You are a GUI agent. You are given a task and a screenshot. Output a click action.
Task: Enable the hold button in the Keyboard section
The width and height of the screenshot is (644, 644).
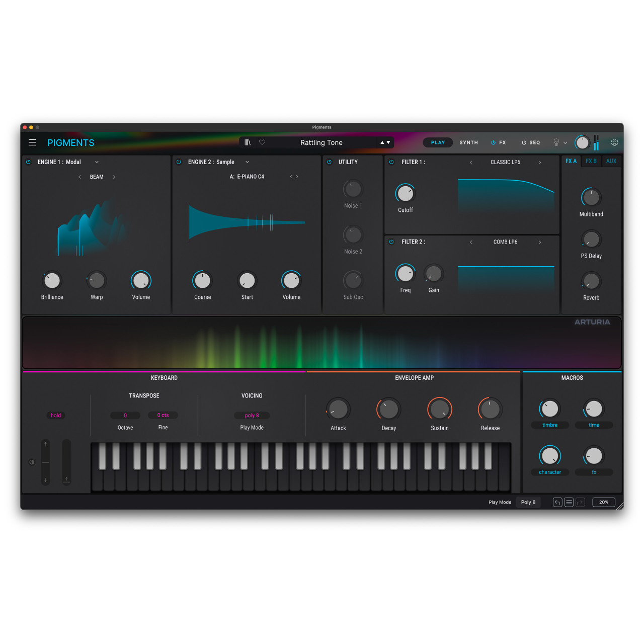point(56,415)
